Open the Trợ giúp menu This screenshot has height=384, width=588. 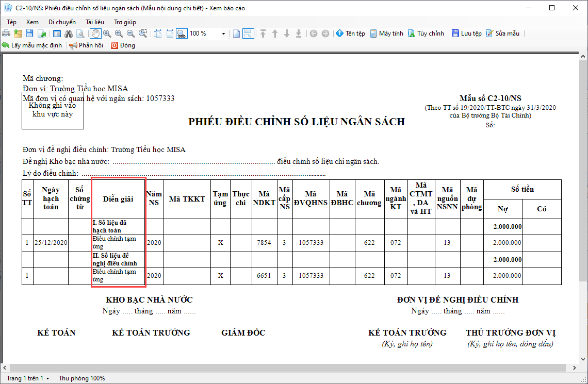tap(125, 22)
